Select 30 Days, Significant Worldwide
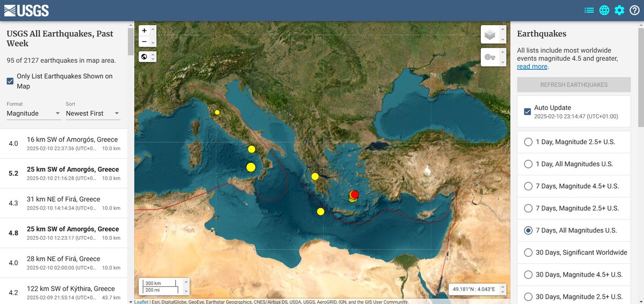644x304 pixels. tap(528, 253)
